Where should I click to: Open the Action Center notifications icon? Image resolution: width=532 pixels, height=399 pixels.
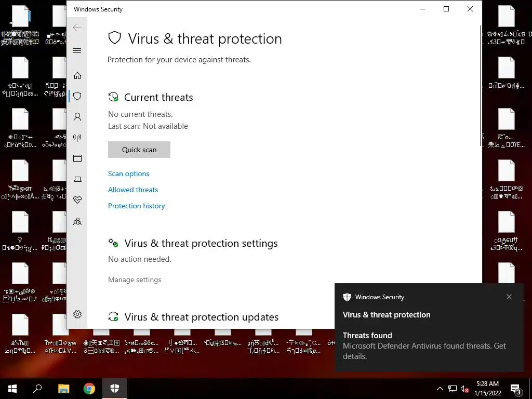pyautogui.click(x=516, y=389)
